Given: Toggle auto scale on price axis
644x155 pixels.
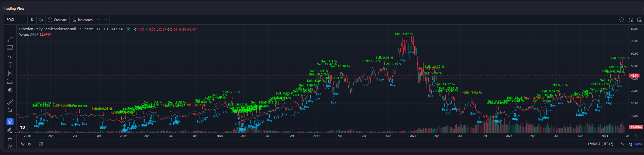Looking at the screenshot, I should [x=638, y=144].
